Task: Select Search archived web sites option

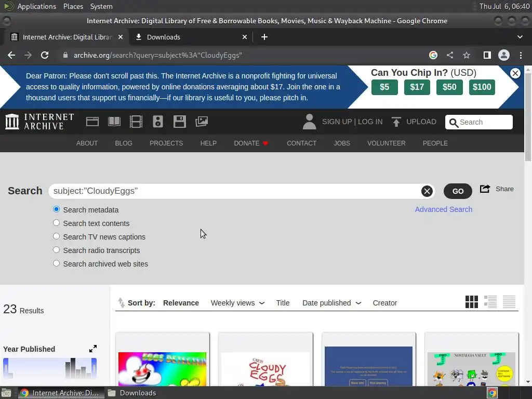Action: coord(56,263)
